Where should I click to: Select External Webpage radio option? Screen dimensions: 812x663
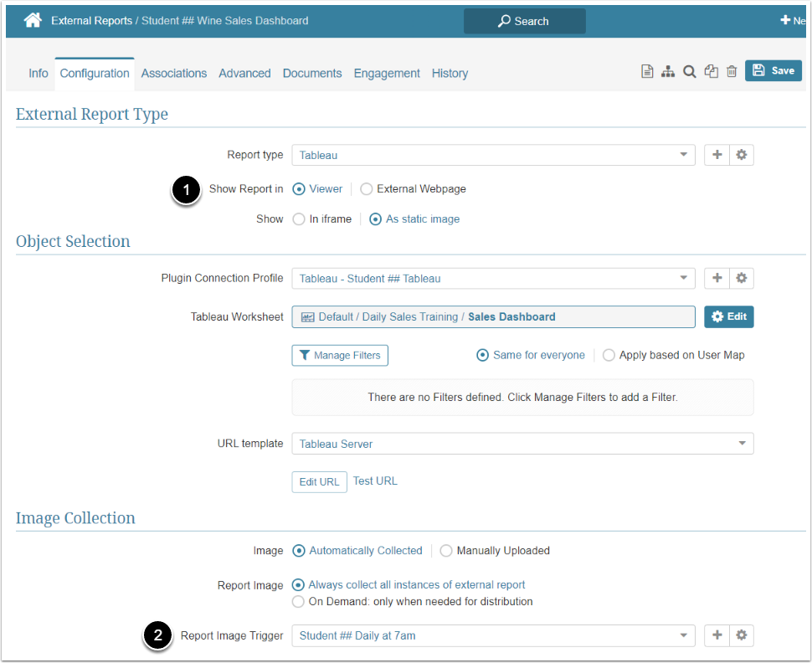coord(367,189)
